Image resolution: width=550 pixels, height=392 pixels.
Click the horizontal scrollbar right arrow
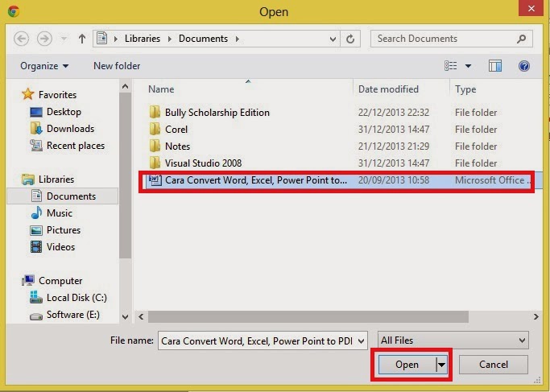[x=536, y=316]
